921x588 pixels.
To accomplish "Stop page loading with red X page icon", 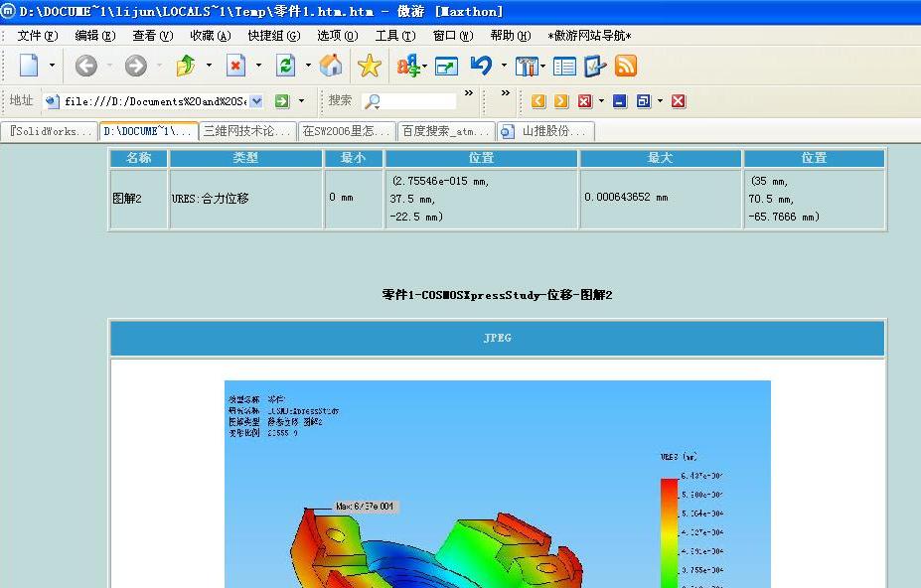I will click(x=235, y=66).
